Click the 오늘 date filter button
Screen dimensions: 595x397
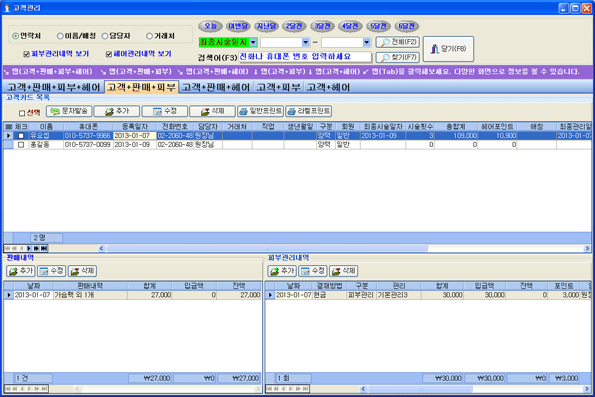point(210,26)
